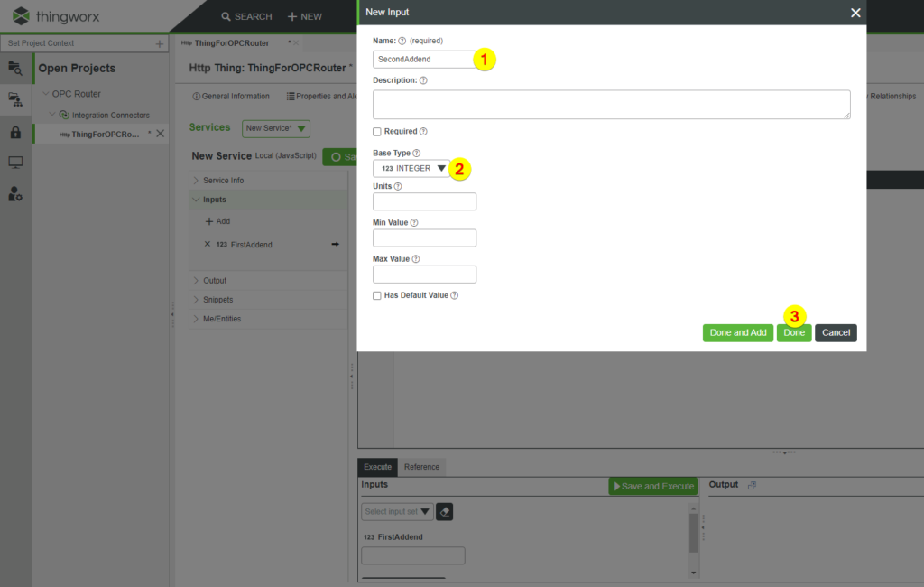Click the FirstAddend value input field
This screenshot has height=587, width=924.
412,555
